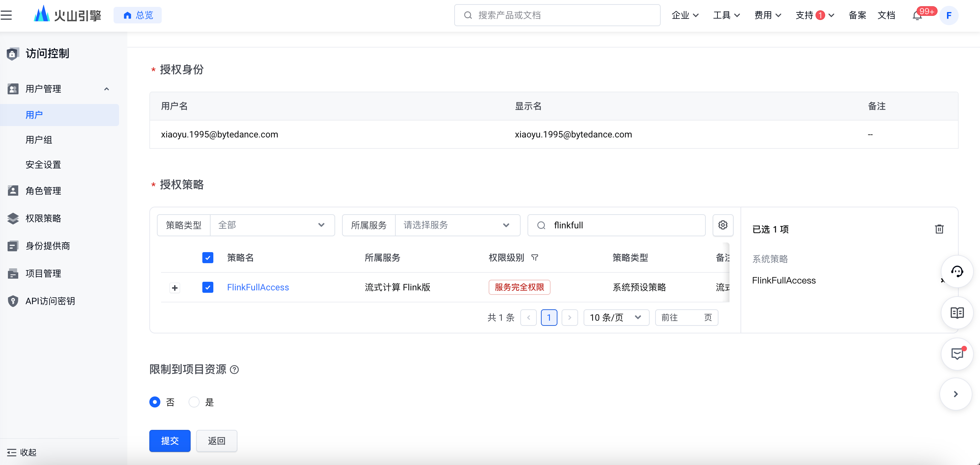Open the 策略类型 全部 dropdown
This screenshot has width=980, height=465.
coord(272,225)
